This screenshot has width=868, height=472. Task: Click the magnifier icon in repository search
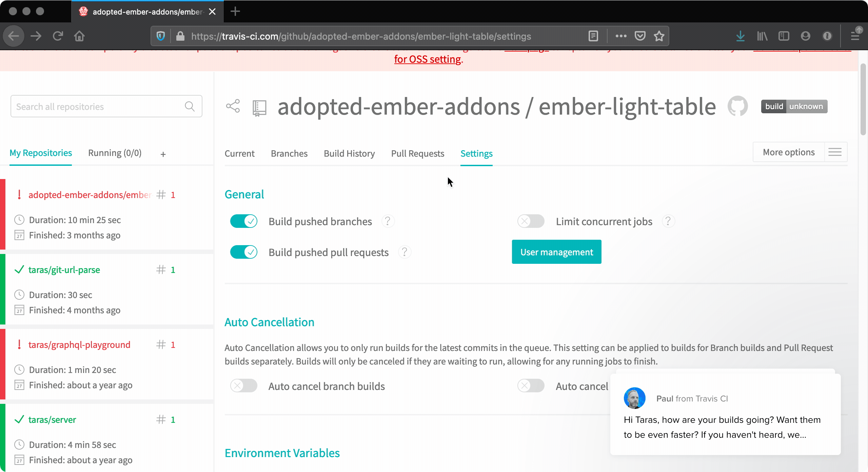click(x=190, y=106)
